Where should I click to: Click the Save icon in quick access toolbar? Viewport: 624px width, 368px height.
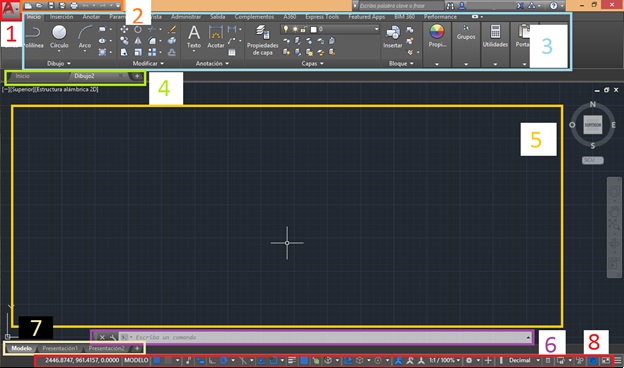tap(51, 6)
